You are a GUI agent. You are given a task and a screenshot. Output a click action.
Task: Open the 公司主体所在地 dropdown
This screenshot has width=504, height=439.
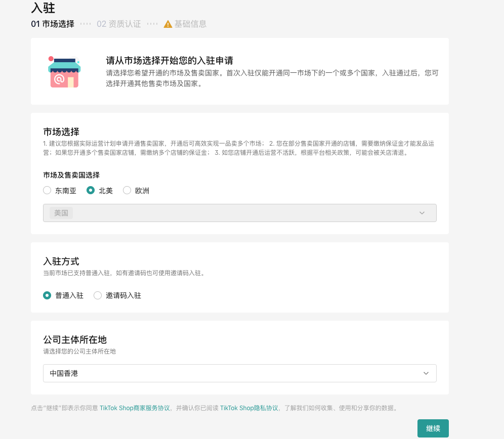pyautogui.click(x=240, y=373)
